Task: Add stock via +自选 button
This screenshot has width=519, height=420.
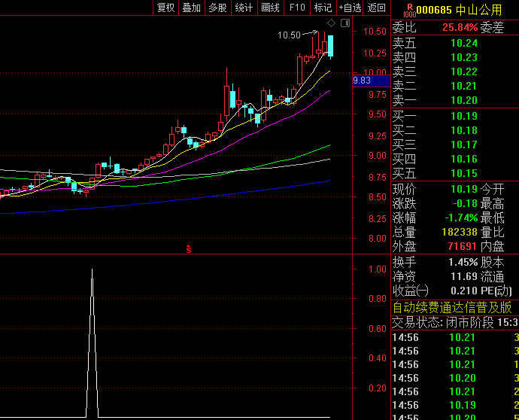Action: tap(350, 8)
